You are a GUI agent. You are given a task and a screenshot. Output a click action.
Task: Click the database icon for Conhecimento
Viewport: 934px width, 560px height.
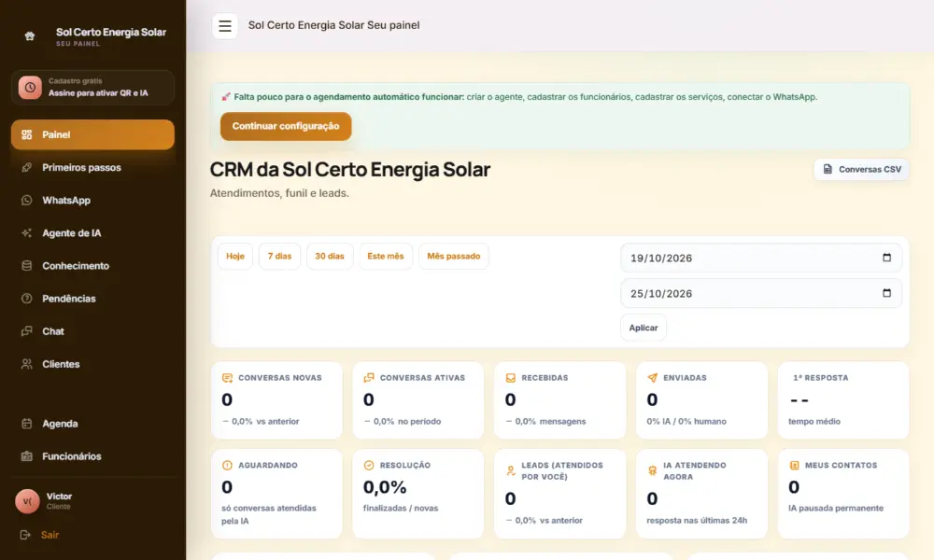pyautogui.click(x=27, y=265)
